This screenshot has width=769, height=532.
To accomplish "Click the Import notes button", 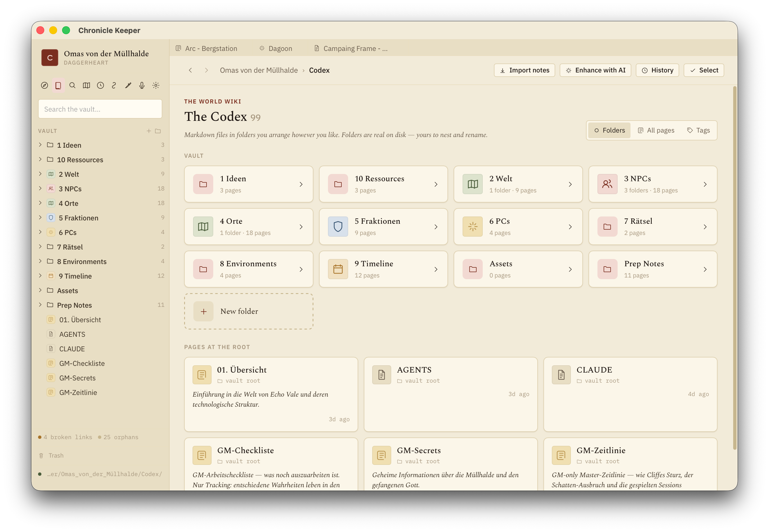I will click(524, 70).
